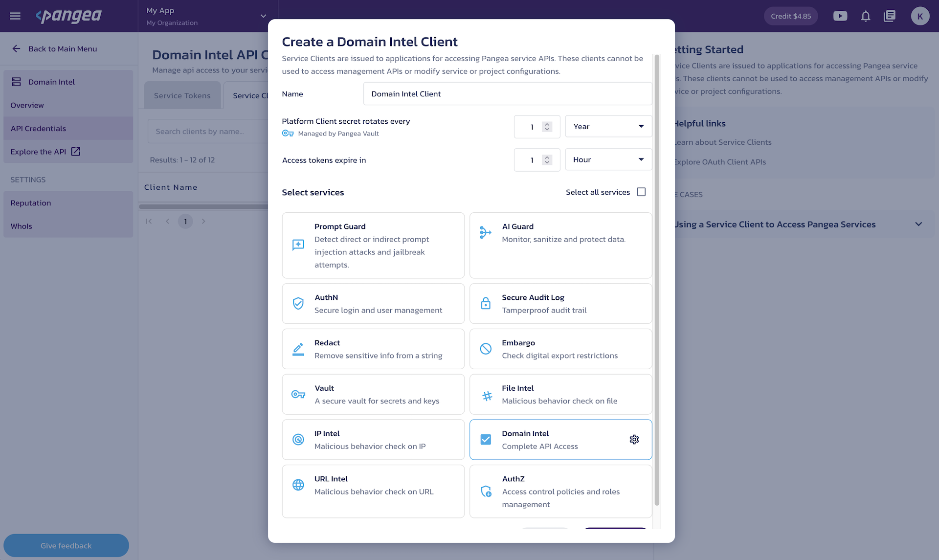Image resolution: width=939 pixels, height=560 pixels.
Task: Click the Prompt Guard chat icon
Action: tap(298, 245)
